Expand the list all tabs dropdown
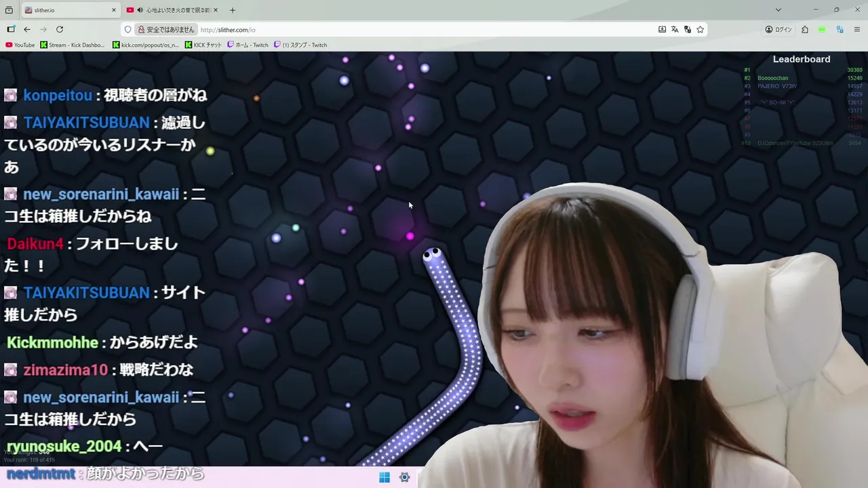 (778, 10)
